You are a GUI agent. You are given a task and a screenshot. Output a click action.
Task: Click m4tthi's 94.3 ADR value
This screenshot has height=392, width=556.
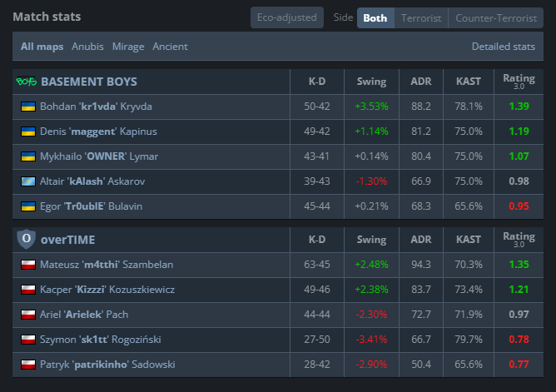(x=421, y=265)
